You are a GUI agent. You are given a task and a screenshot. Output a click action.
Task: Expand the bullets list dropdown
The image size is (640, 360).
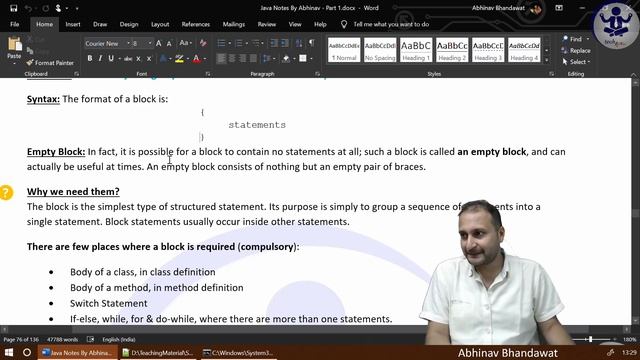tap(229, 43)
